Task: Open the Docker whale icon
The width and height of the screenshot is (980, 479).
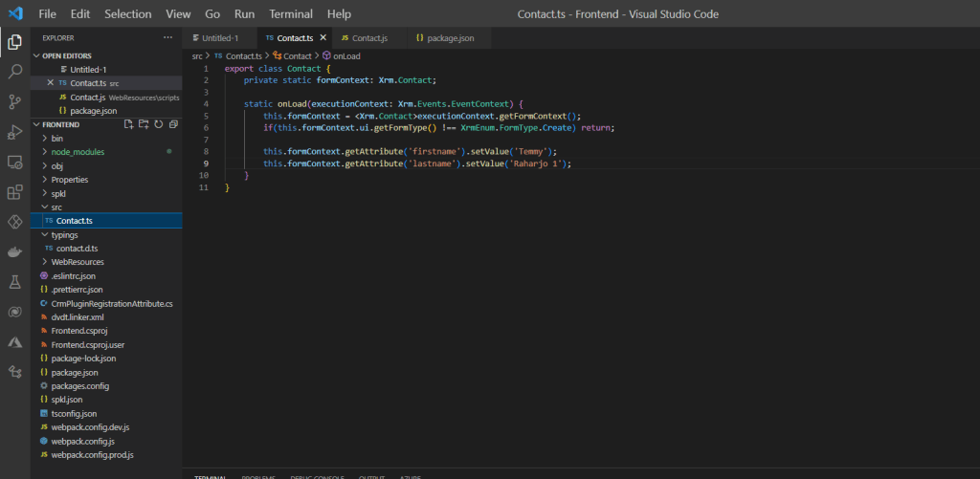Action: (15, 251)
